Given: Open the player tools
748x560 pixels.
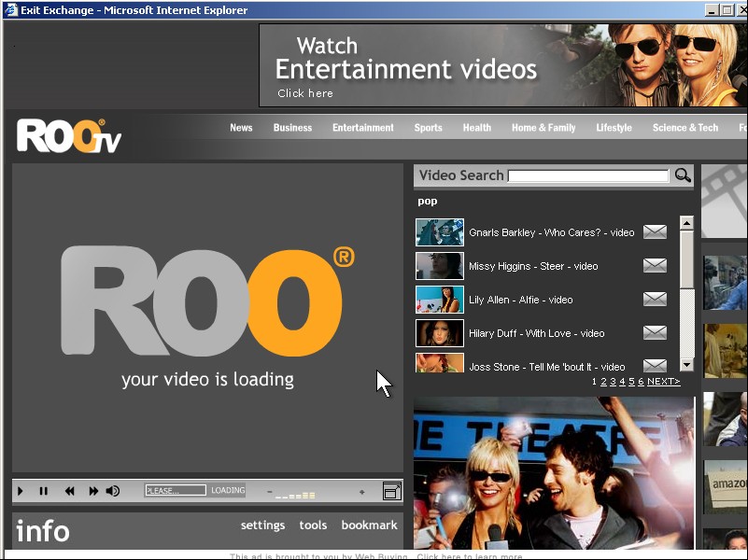Looking at the screenshot, I should click(x=313, y=525).
